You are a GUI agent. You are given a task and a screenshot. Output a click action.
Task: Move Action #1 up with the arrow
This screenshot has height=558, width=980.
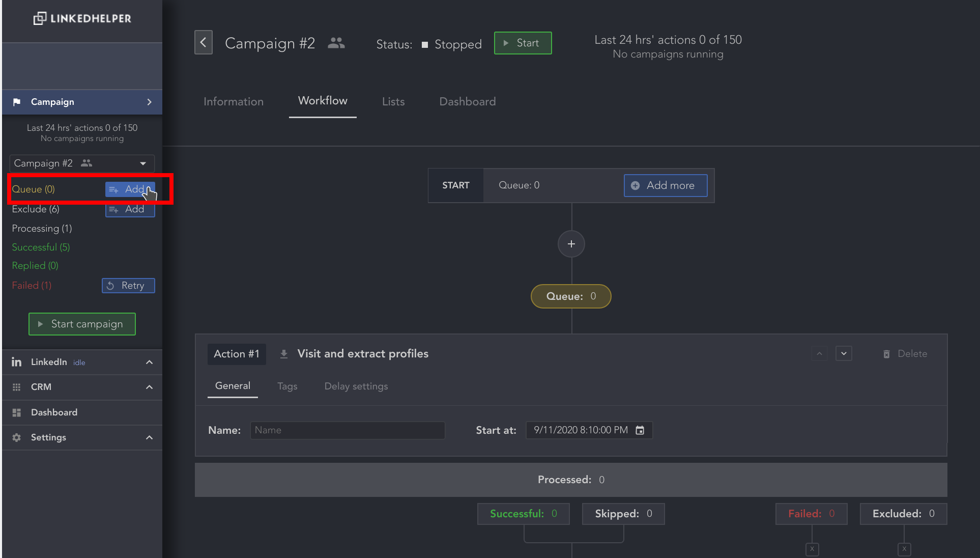coord(819,354)
